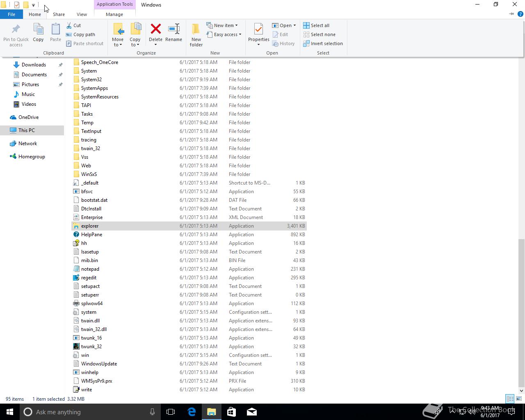Open Properties with the checkmark icon
The width and height of the screenshot is (525, 420).
point(258,30)
